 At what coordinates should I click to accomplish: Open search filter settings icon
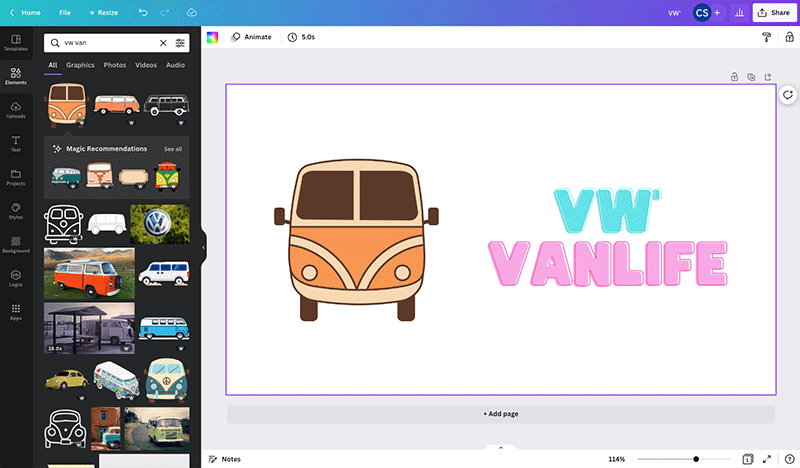coord(180,43)
